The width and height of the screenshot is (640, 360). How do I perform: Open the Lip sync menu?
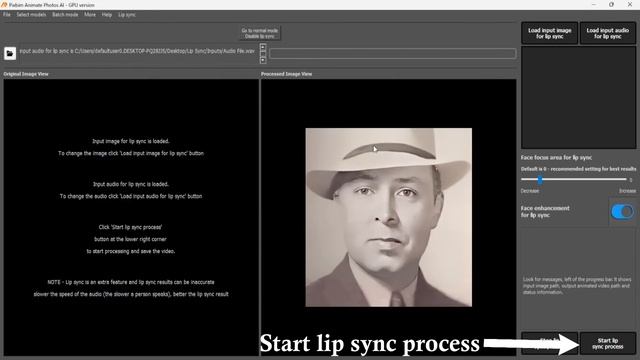pyautogui.click(x=127, y=15)
